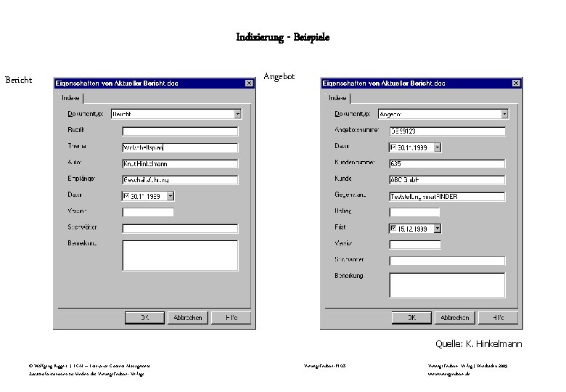Click the Empfänger input field
Viewport: 566px width, 392px height.
click(x=180, y=180)
